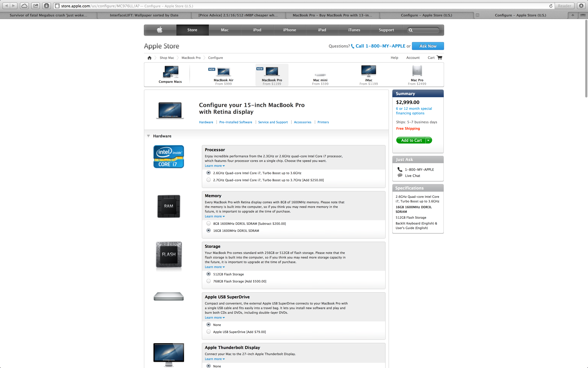Click the Apple logo in navigation bar

pos(160,30)
